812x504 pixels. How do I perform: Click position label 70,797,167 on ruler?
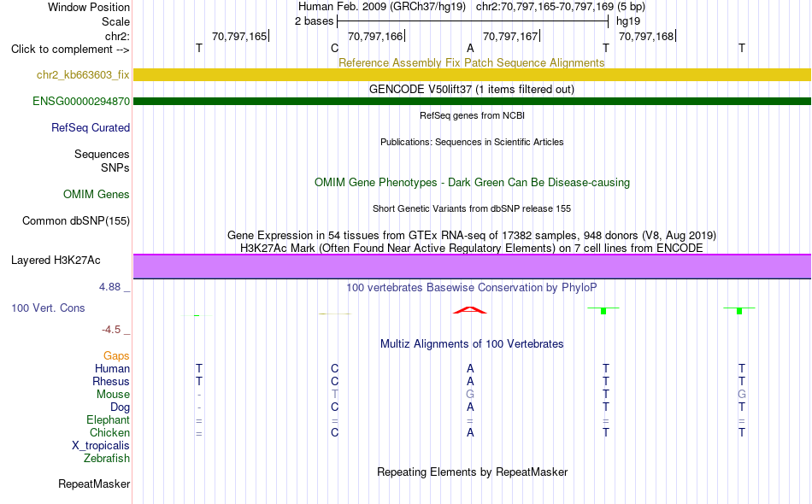click(510, 36)
